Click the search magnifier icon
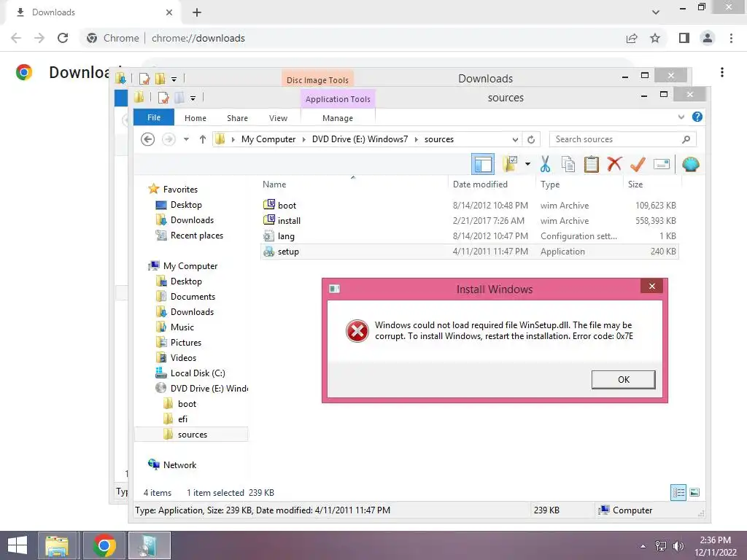The image size is (747, 560). [x=686, y=139]
